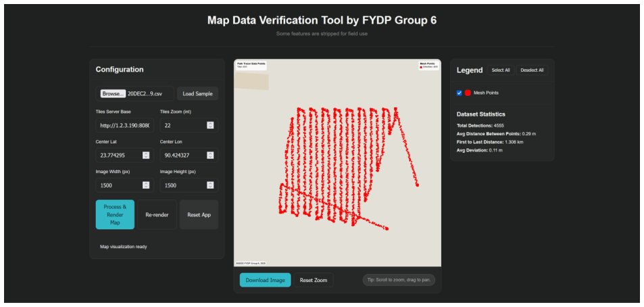The image size is (644, 307).
Task: Click the rendered map path image
Action: (338, 163)
